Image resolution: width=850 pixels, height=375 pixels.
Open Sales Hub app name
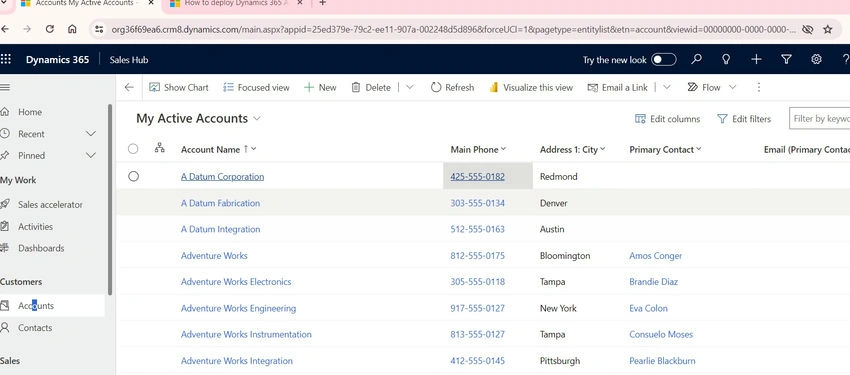click(128, 60)
